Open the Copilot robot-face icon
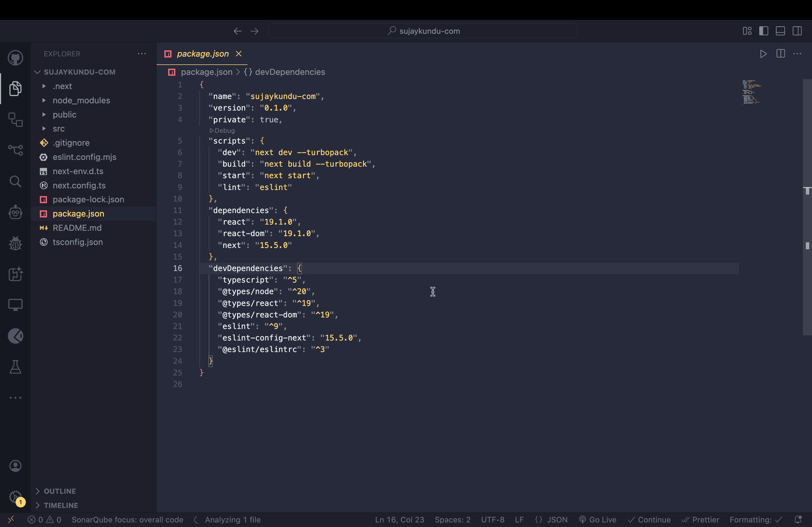The width and height of the screenshot is (812, 527). [15, 212]
